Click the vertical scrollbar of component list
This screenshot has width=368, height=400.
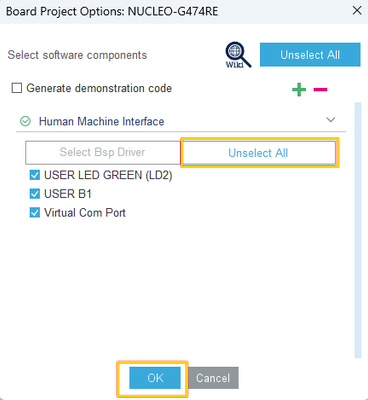coord(358,230)
